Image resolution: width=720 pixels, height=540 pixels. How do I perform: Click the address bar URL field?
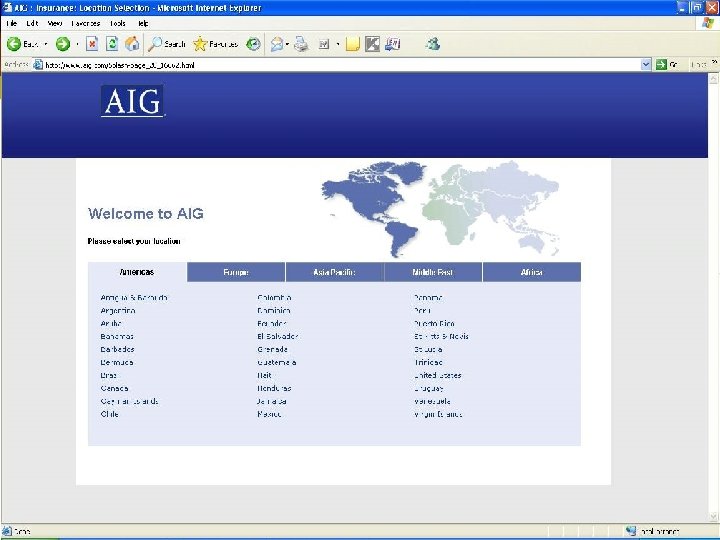coord(342,65)
